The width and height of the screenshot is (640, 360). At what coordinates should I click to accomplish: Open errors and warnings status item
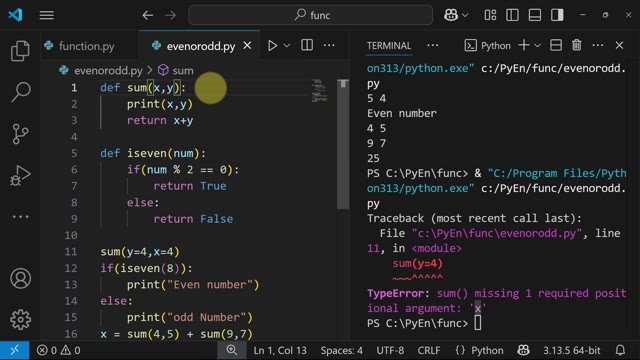(58, 350)
